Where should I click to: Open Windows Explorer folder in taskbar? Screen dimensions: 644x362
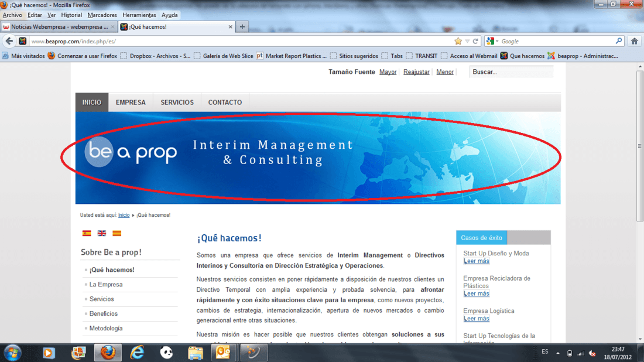(x=196, y=353)
